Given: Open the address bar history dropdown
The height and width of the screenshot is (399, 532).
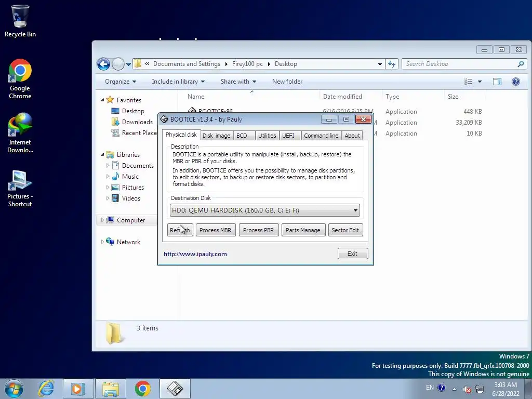Looking at the screenshot, I should [380, 64].
